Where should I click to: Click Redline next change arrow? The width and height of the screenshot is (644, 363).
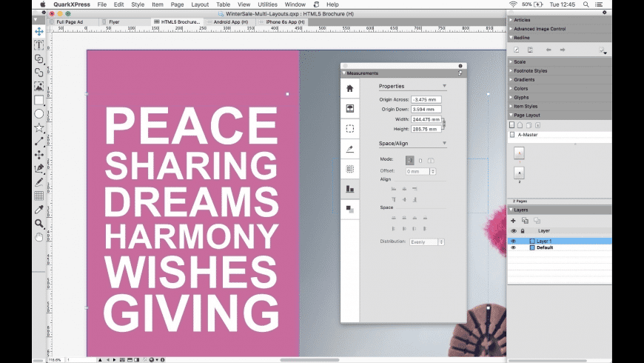coord(563,50)
